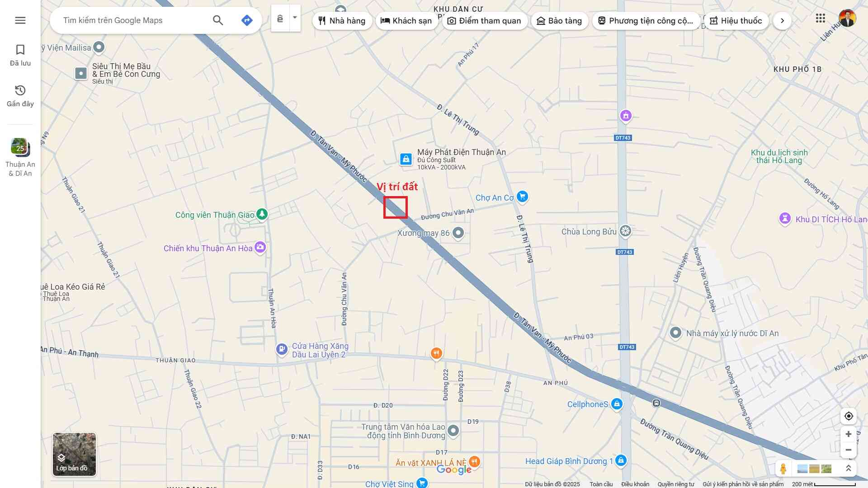This screenshot has width=868, height=488.
Task: Select the Hiệu thuốc chip
Action: point(736,21)
